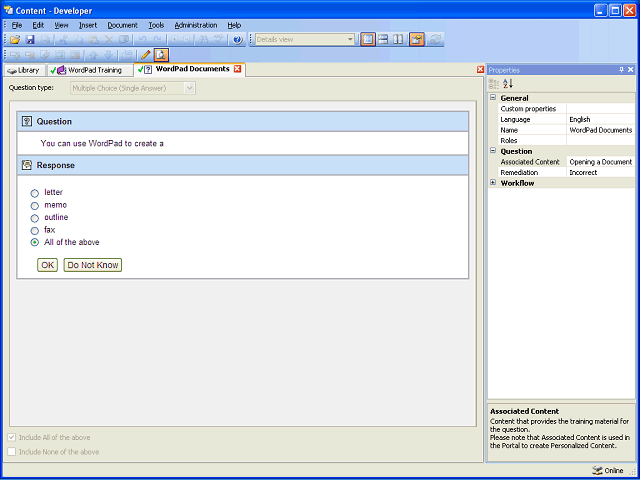Select the first highlighted layout view icon
Viewport: 640px width, 480px height.
[368, 40]
